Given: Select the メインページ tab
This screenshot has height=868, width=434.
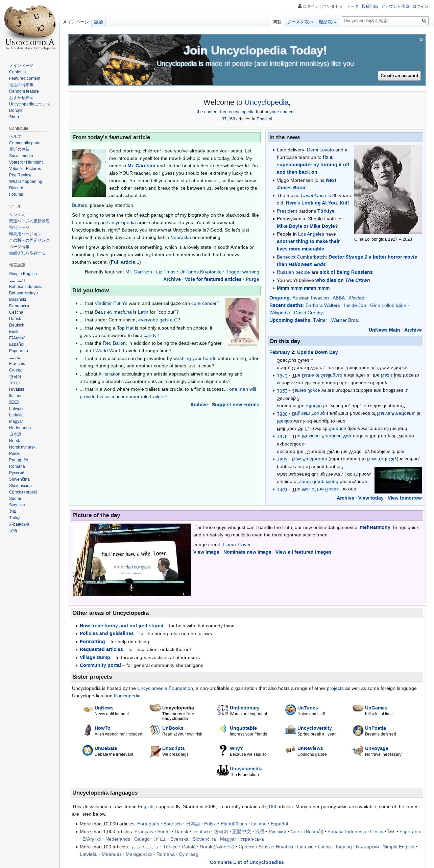Looking at the screenshot, I should [x=76, y=22].
